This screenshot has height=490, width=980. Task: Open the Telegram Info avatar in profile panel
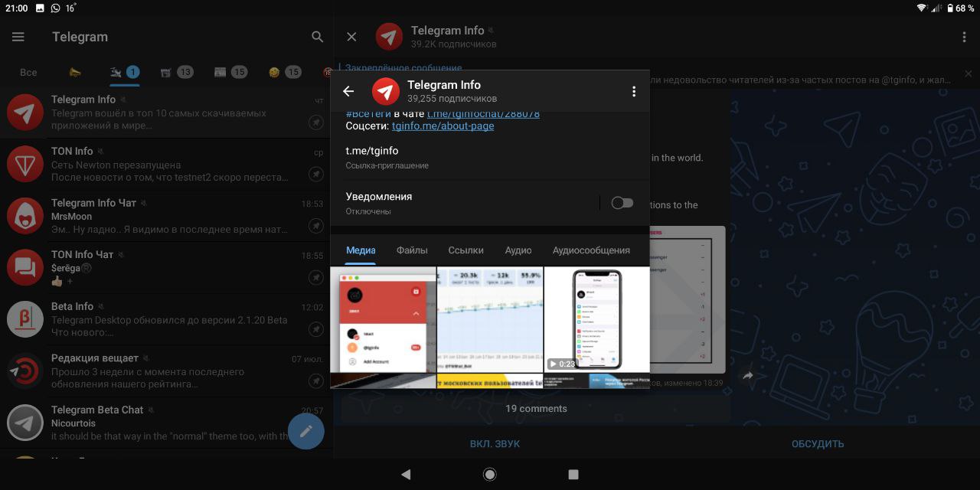coord(386,91)
